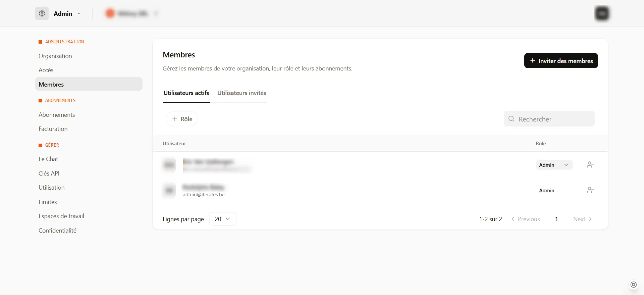Go to Le Chat
The height and width of the screenshot is (295, 644).
coord(48,159)
